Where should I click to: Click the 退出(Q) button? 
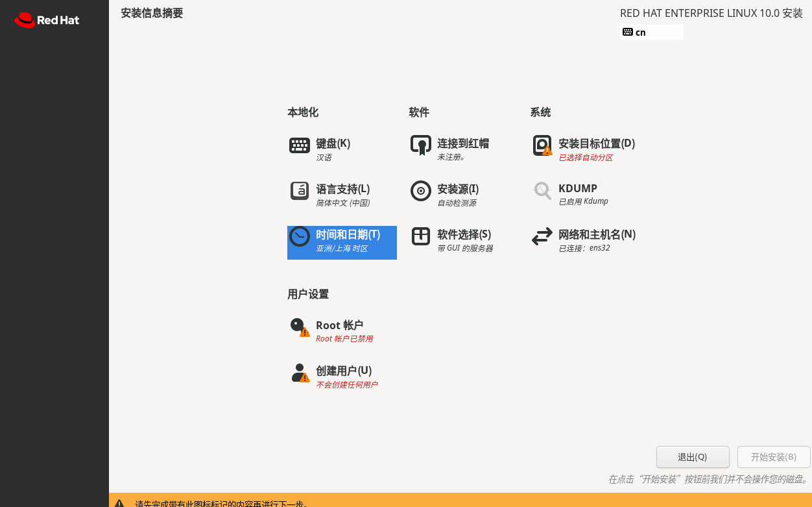click(x=693, y=457)
